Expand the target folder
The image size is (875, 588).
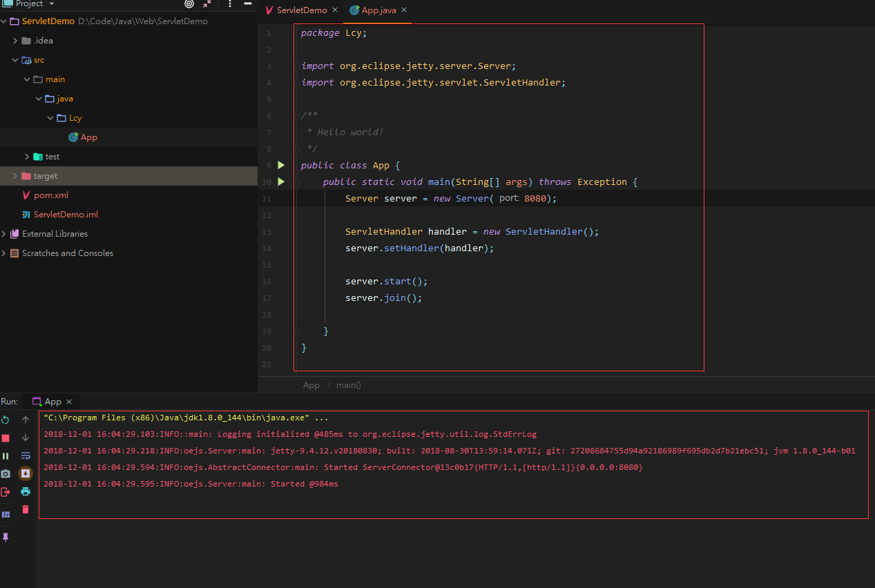[16, 176]
